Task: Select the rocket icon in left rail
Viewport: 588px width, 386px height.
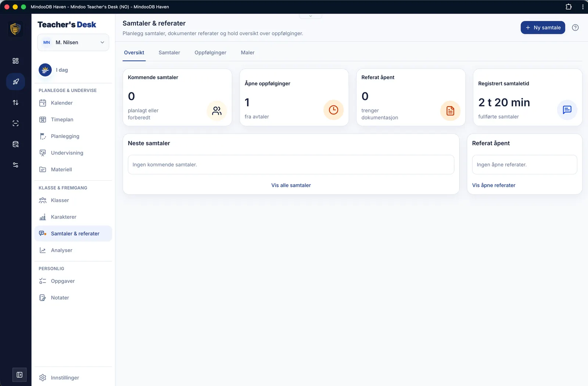Action: coord(15,82)
